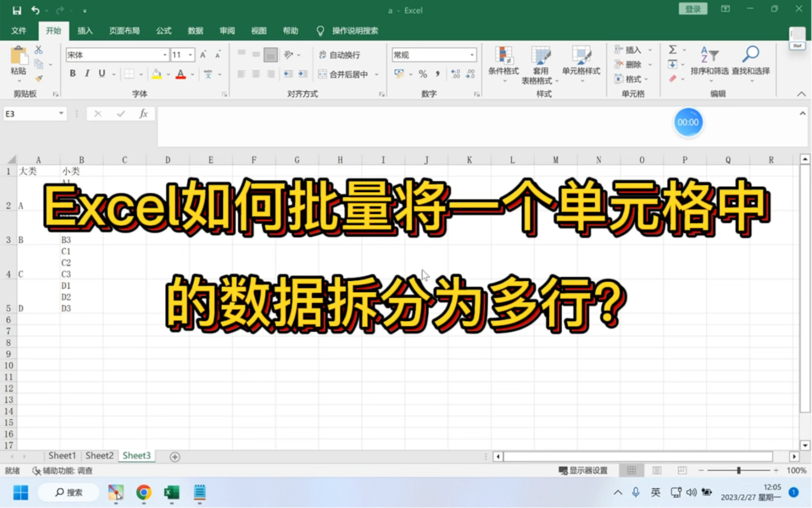Viewport: 812px width, 508px height.
Task: Open the 排序和筛选 dropdown
Action: pos(709,65)
